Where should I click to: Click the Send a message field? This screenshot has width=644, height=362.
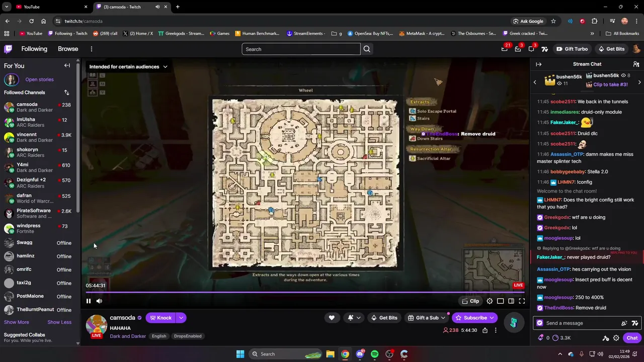[x=581, y=323]
